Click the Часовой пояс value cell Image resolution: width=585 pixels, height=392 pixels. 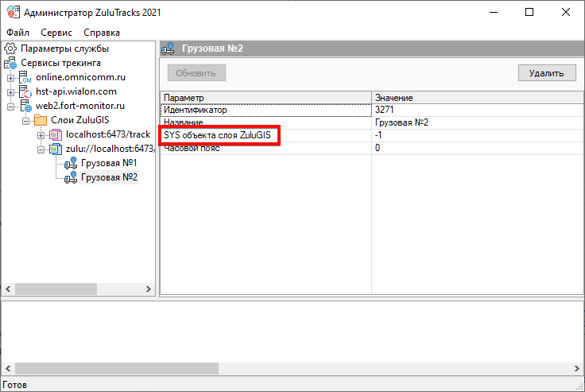pyautogui.click(x=477, y=149)
